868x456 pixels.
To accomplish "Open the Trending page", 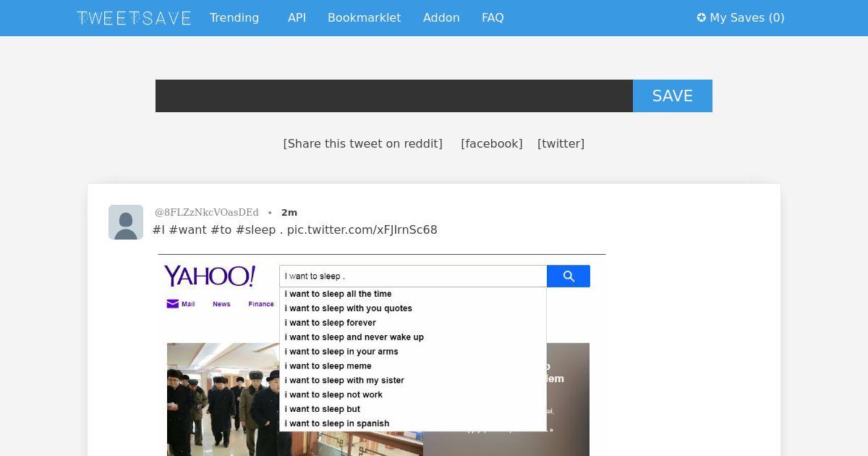I will [x=234, y=18].
